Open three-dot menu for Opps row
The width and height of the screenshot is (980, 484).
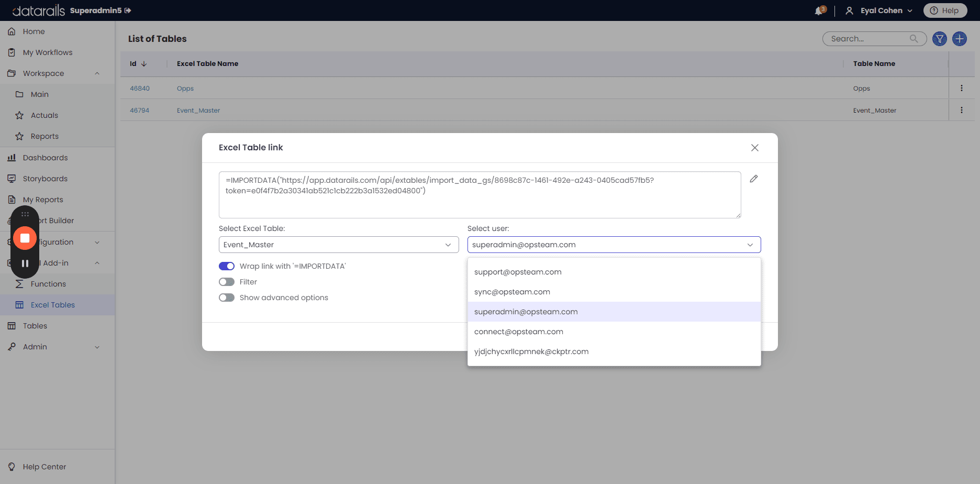tap(962, 88)
